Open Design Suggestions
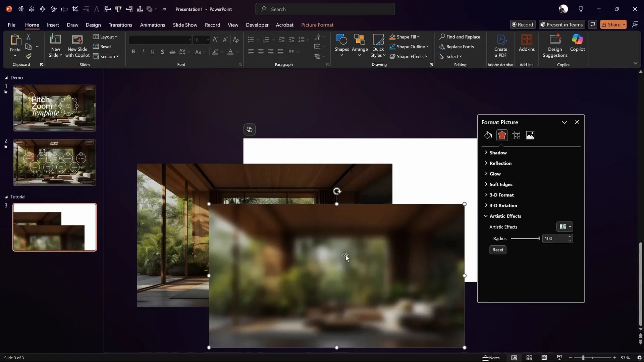Screen dimensions: 644x362 555,45
